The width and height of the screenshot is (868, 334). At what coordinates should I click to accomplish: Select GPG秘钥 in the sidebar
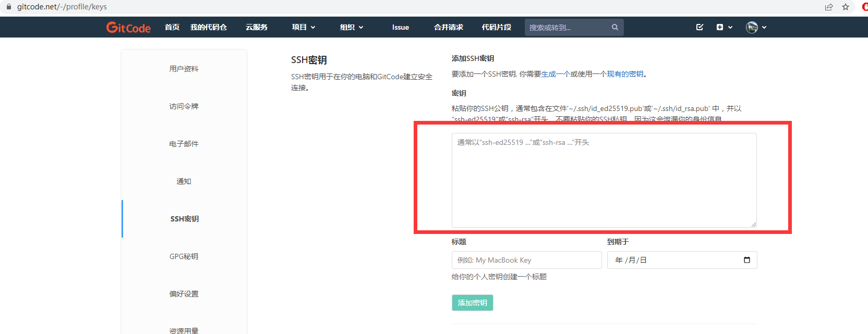184,256
